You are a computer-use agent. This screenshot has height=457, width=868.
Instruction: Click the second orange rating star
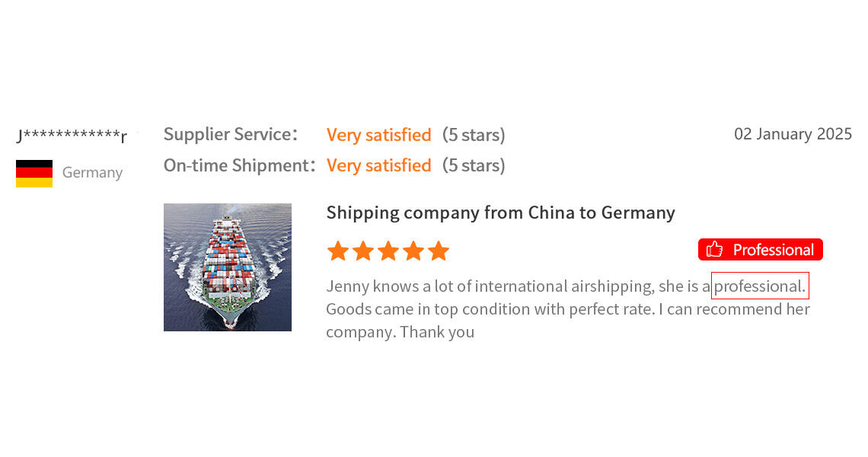point(362,251)
